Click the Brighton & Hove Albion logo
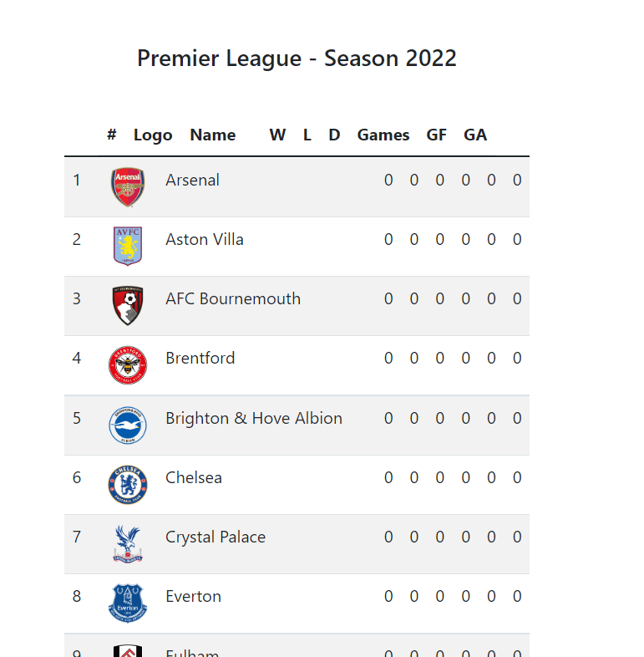 pyautogui.click(x=128, y=425)
